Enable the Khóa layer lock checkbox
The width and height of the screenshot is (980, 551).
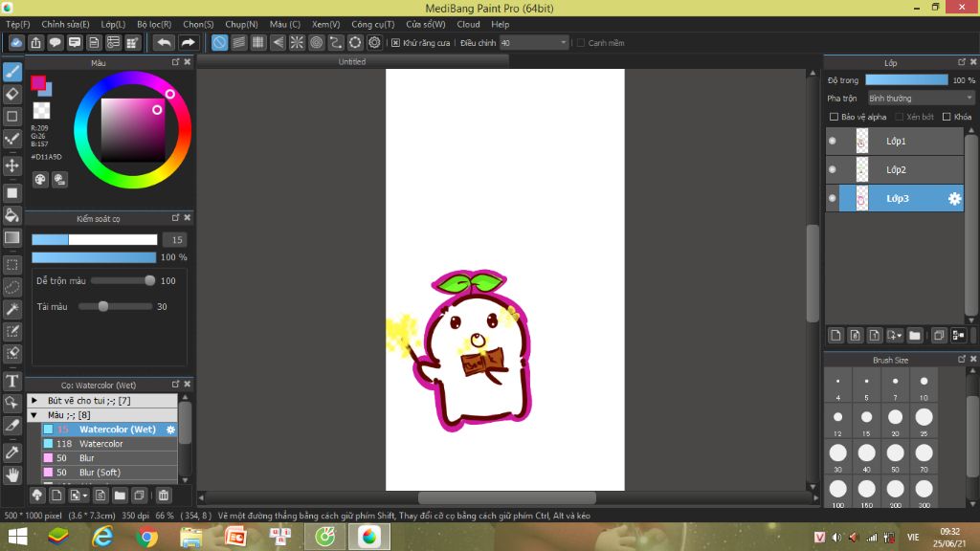[947, 117]
